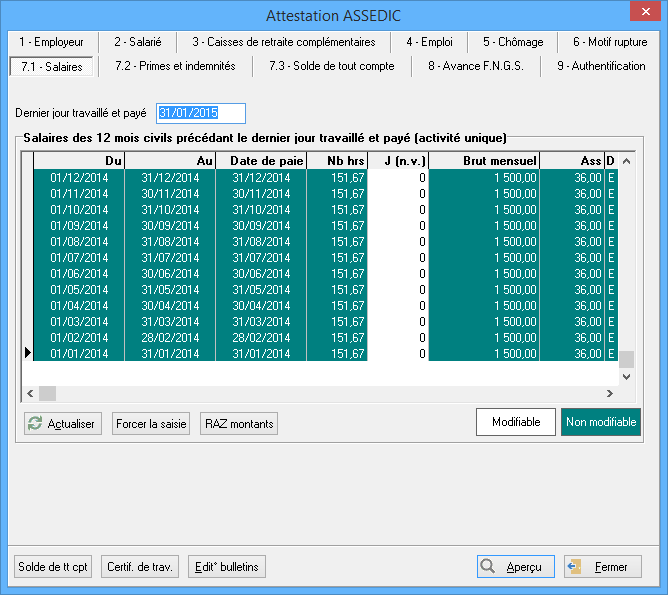This screenshot has width=668, height=595.
Task: Click RAZ montants button
Action: 239,424
